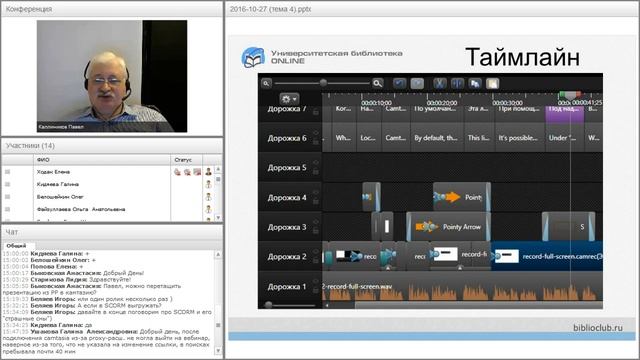Check the box next to Белошейкин Олег

pyautogui.click(x=7, y=196)
